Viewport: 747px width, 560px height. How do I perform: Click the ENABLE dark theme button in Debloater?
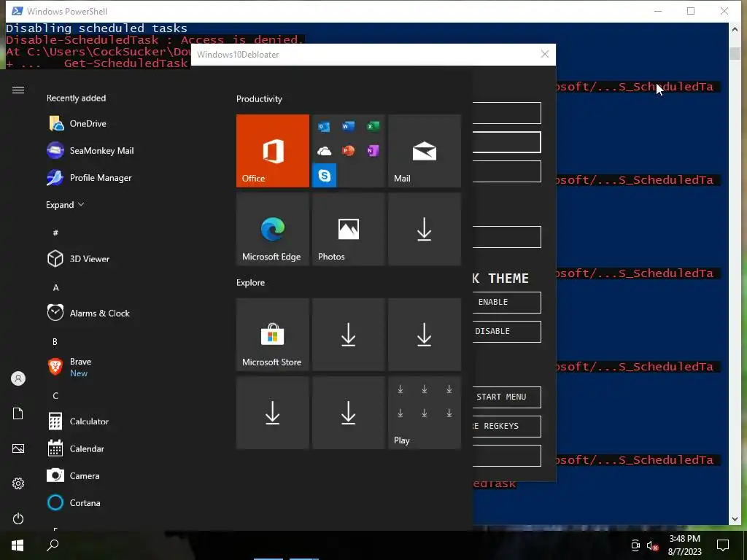(507, 303)
